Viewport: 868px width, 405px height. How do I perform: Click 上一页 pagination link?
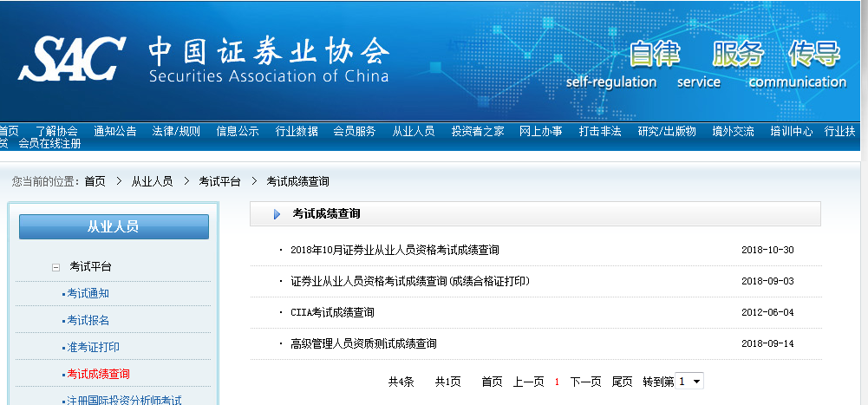pos(529,382)
